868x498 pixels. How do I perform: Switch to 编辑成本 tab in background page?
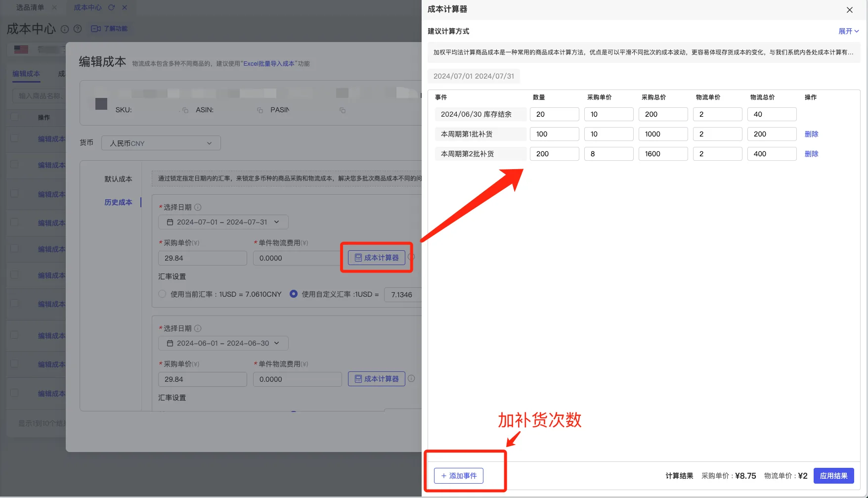(26, 74)
